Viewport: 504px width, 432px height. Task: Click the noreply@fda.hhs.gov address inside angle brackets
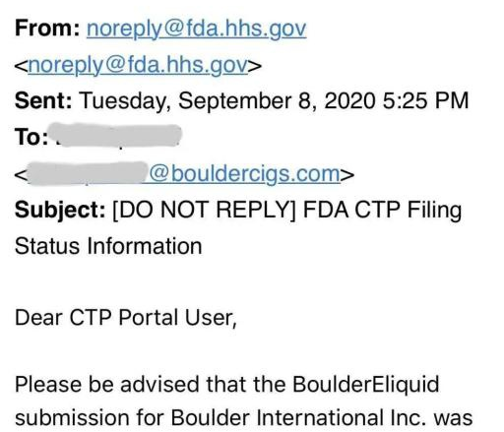(x=138, y=65)
